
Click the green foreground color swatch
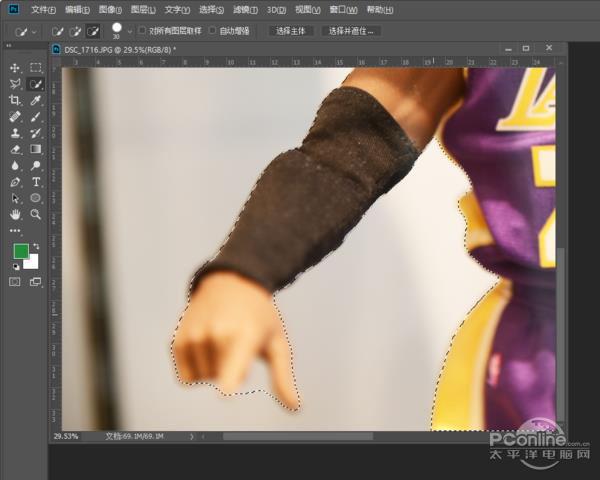(21, 252)
